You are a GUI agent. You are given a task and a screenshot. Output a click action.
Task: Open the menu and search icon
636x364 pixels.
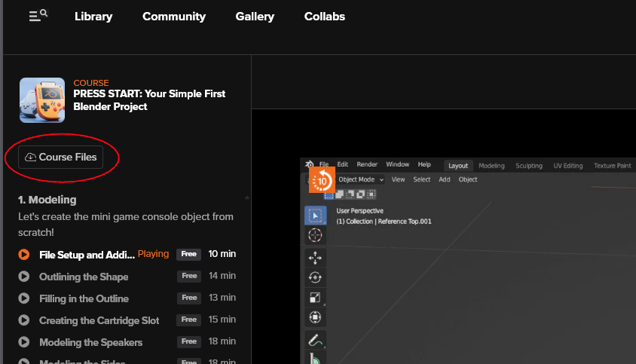click(x=38, y=15)
